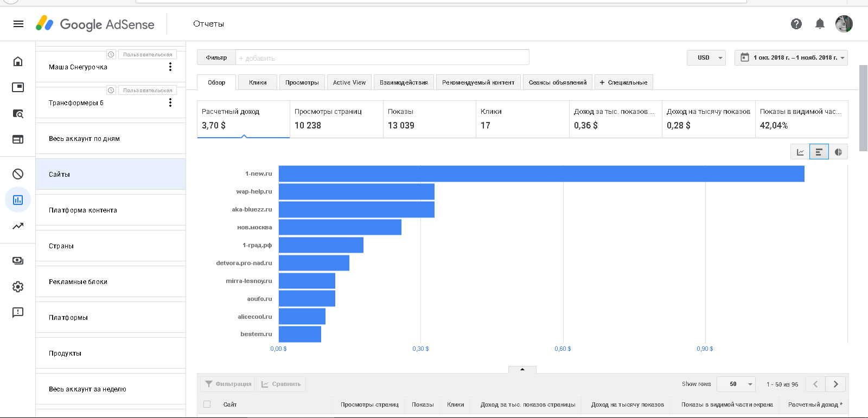
Task: Open the Payments sidebar icon
Action: [18, 261]
